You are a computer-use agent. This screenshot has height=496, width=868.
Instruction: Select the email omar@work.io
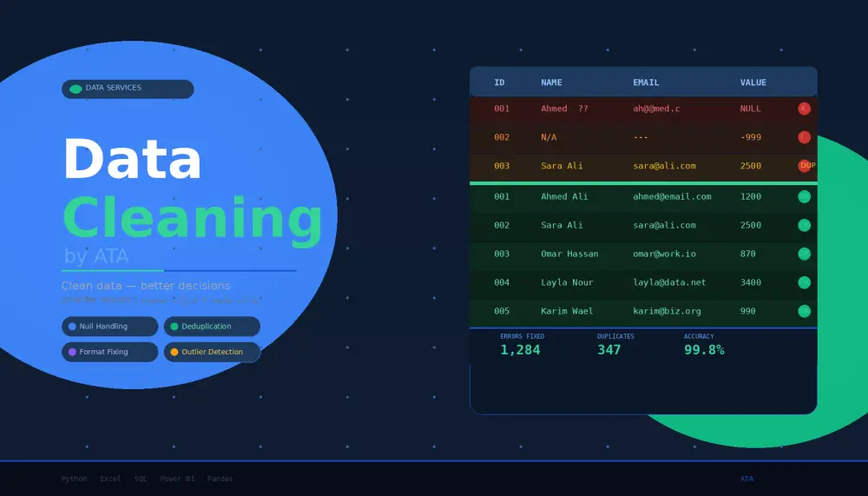pos(664,254)
